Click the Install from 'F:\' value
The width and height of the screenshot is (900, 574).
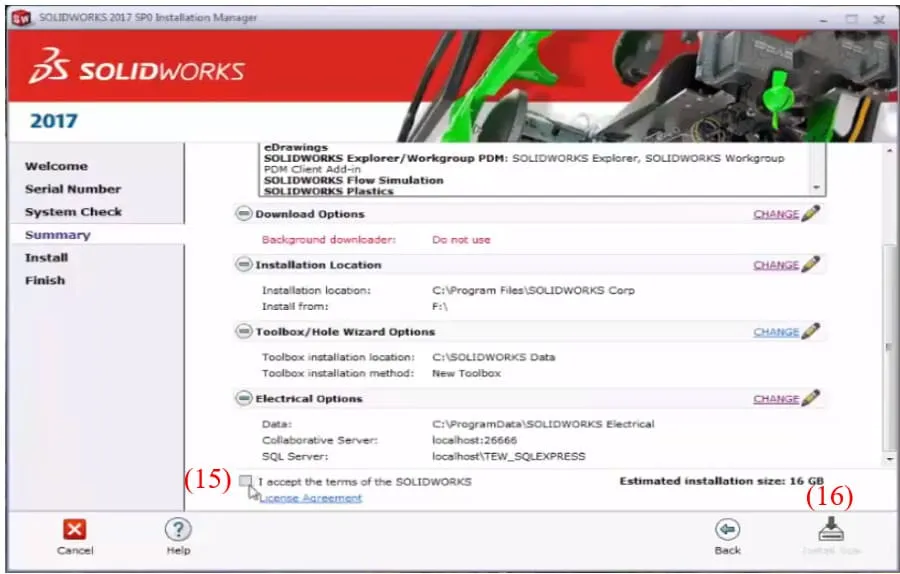(x=440, y=307)
